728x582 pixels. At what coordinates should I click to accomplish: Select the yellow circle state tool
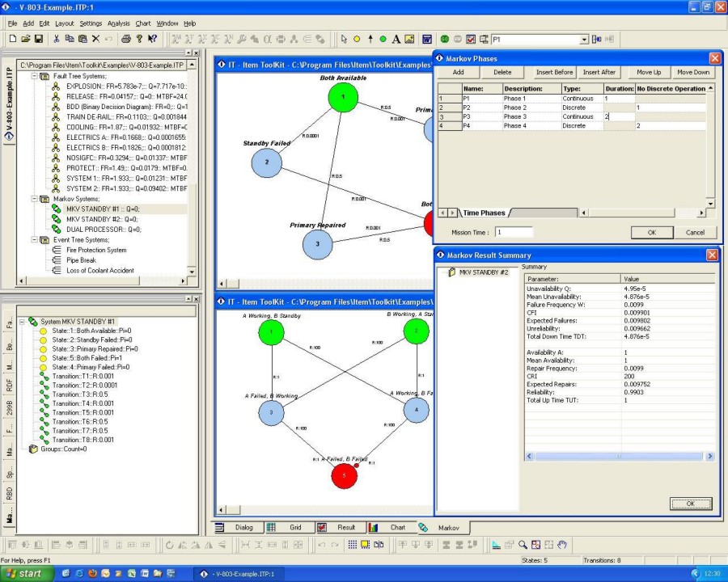tap(357, 40)
